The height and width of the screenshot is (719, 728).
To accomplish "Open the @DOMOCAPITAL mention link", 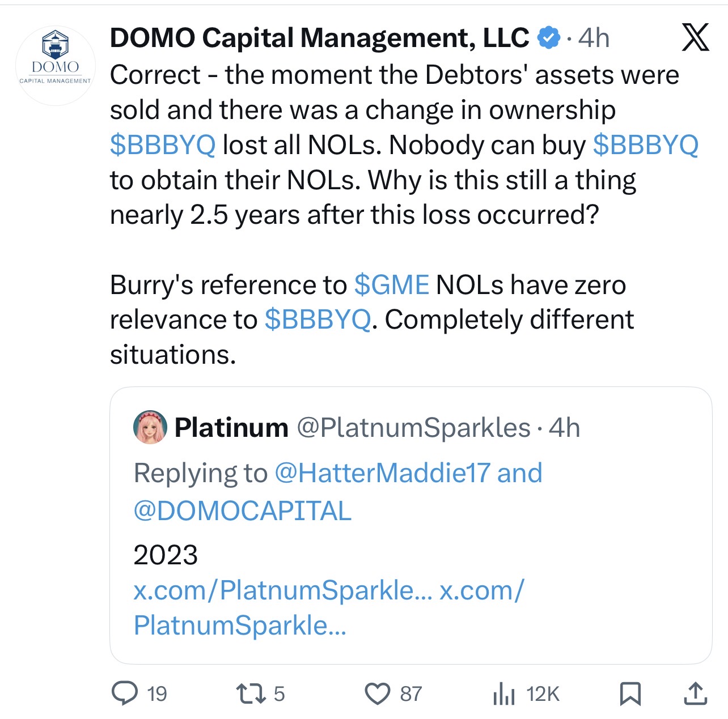I will 243,510.
